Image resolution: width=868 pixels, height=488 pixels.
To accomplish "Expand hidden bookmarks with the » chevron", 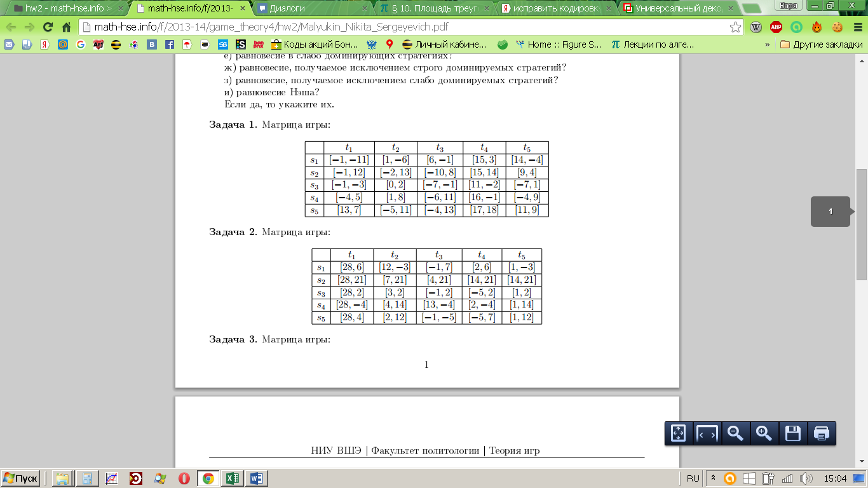I will [767, 44].
